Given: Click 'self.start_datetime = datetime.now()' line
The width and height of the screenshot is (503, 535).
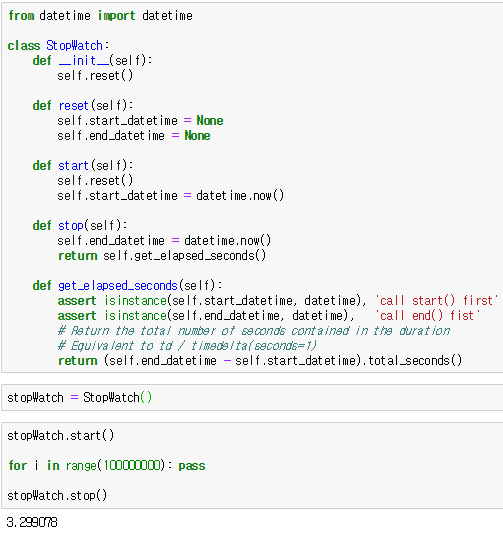Looking at the screenshot, I should click(x=171, y=196).
